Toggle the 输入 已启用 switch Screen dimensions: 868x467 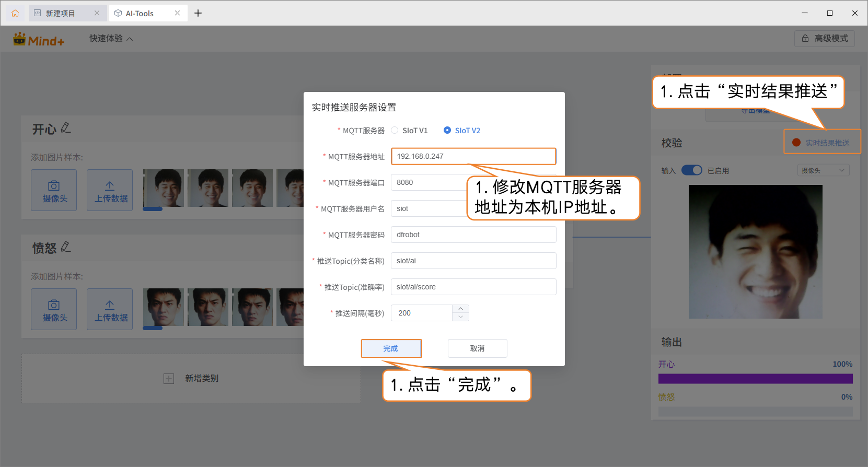[692, 170]
